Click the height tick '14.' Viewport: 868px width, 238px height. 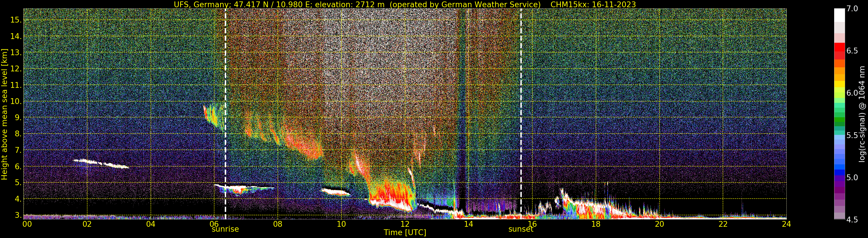[x=16, y=36]
